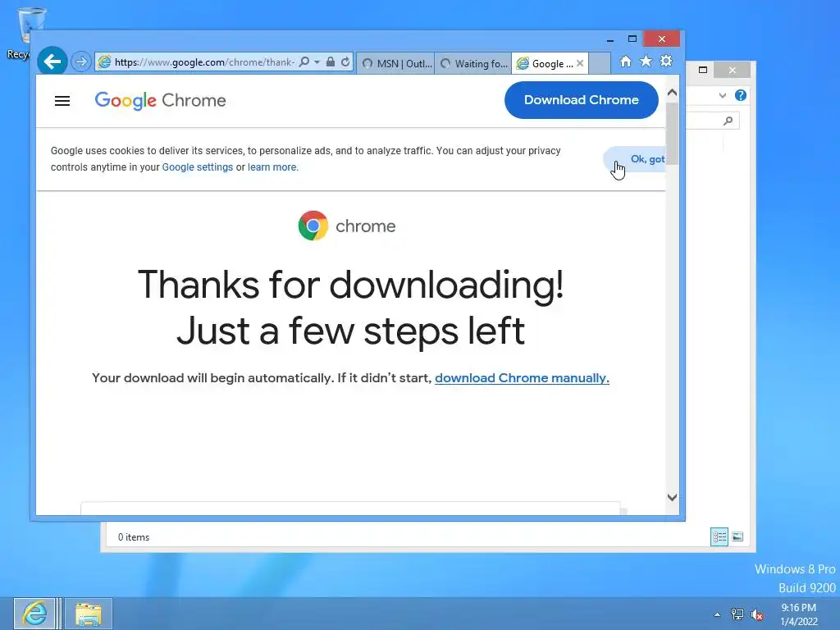Click the chrome colored logo icon
This screenshot has height=630, width=840.
(313, 226)
